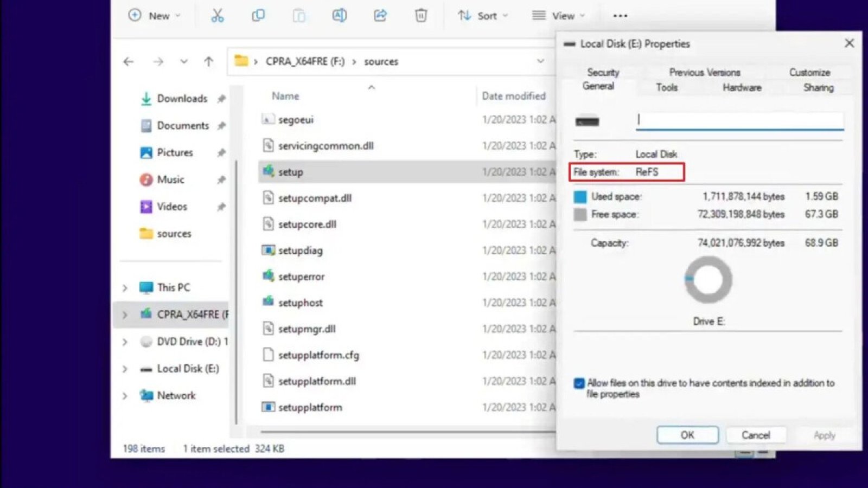Close the Local Disk Properties dialog

tap(849, 43)
